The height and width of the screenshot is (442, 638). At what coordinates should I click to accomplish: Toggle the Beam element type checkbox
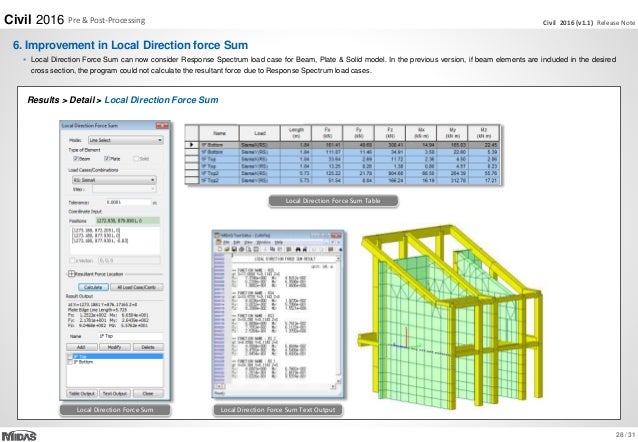coord(75,159)
